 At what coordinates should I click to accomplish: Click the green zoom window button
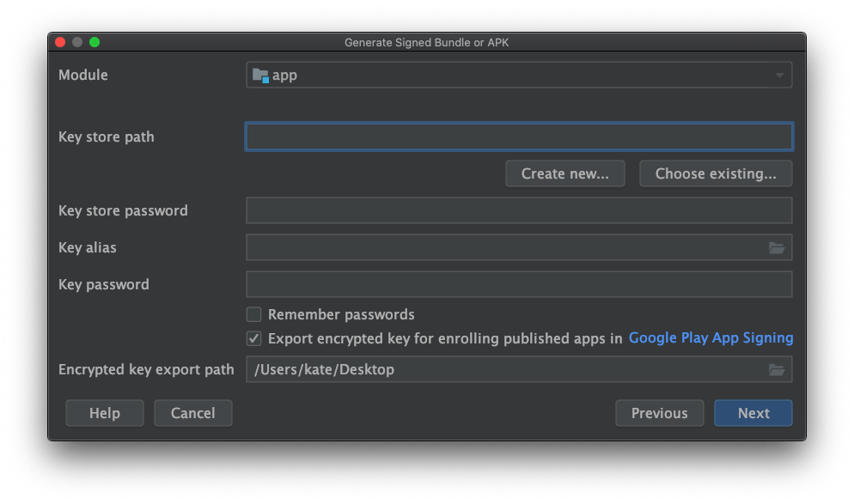pyautogui.click(x=95, y=42)
